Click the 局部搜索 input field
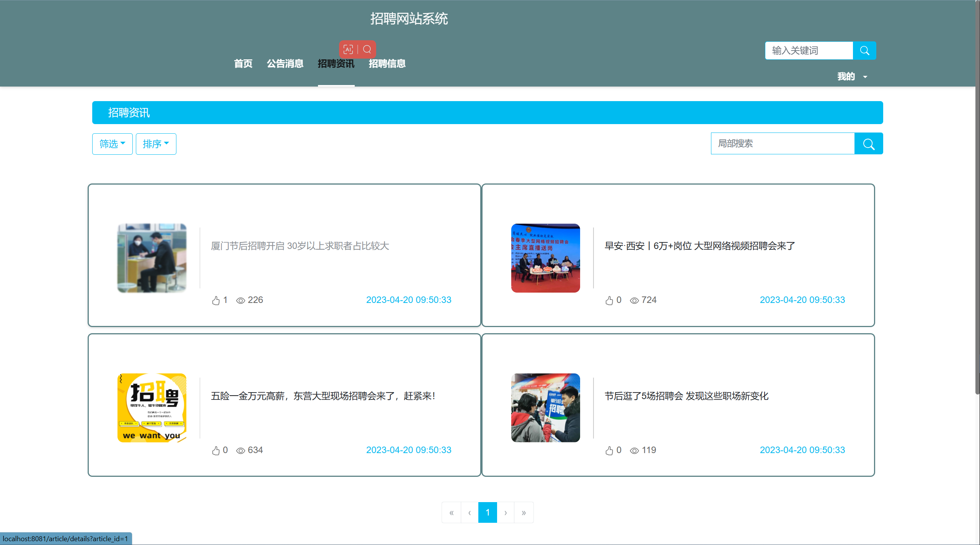 tap(782, 144)
